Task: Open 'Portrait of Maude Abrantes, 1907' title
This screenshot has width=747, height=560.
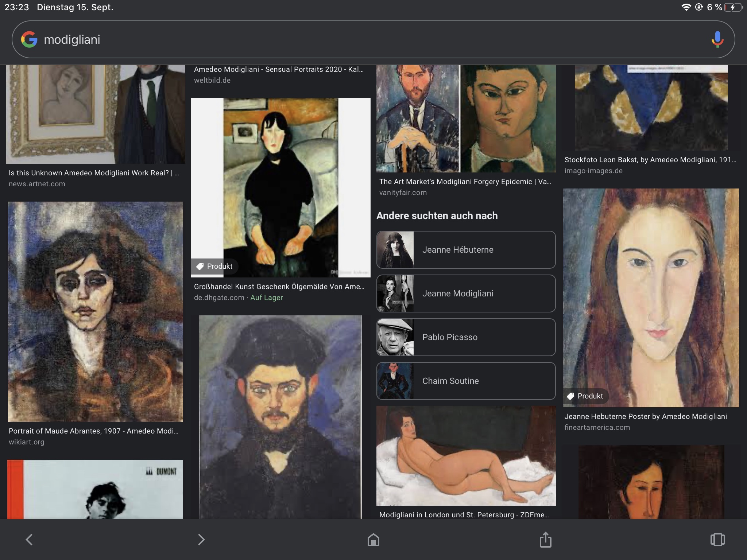Action: (x=94, y=431)
